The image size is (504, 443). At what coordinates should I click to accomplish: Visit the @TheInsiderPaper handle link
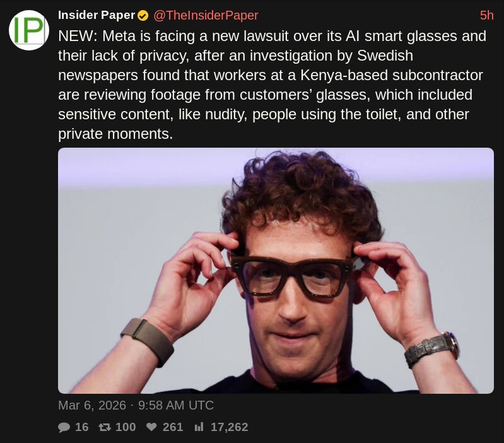pyautogui.click(x=206, y=15)
